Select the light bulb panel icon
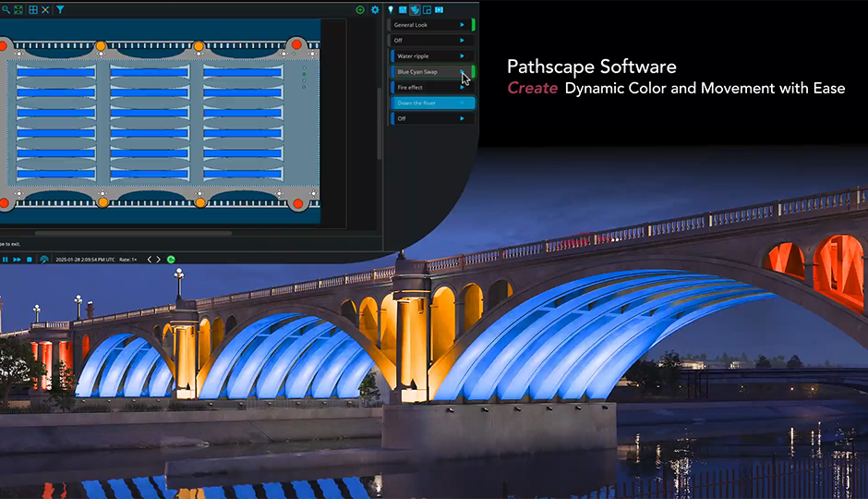The image size is (868, 499). 391,9
